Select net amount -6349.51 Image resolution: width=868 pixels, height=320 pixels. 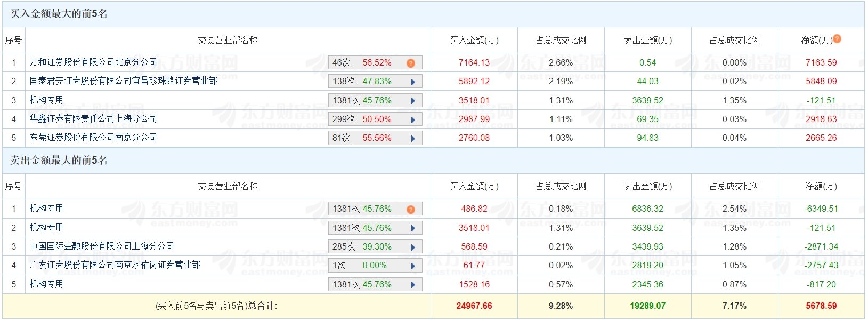click(x=821, y=209)
